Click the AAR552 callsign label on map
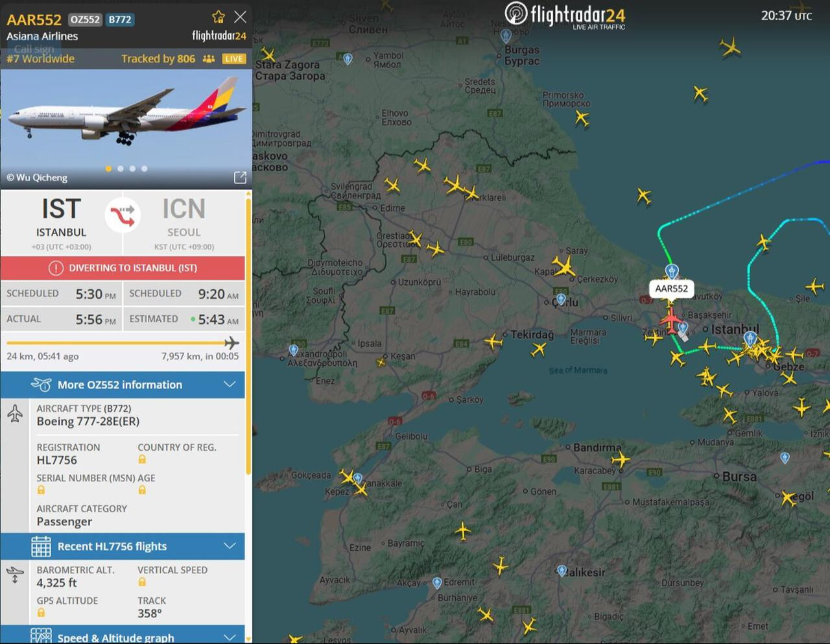This screenshot has width=830, height=644. (x=671, y=289)
